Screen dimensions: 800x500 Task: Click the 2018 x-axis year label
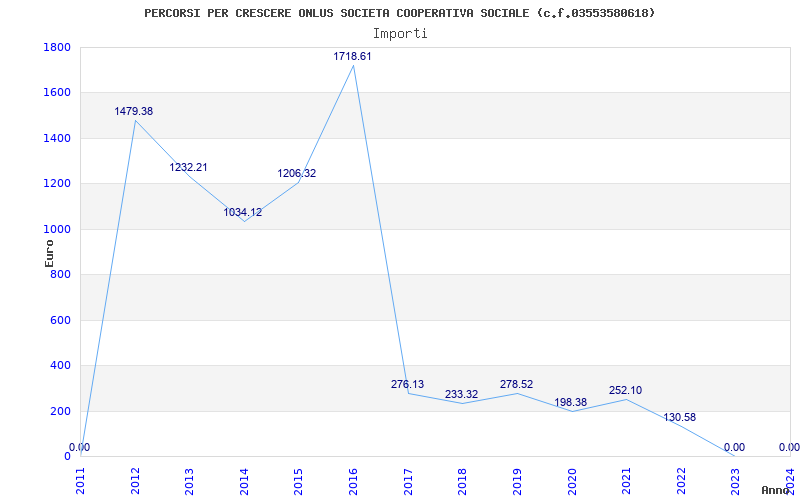point(463,481)
